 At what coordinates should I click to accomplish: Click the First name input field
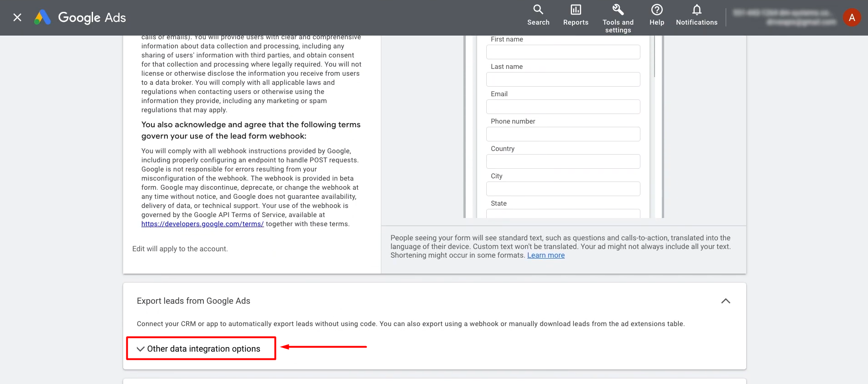point(563,52)
